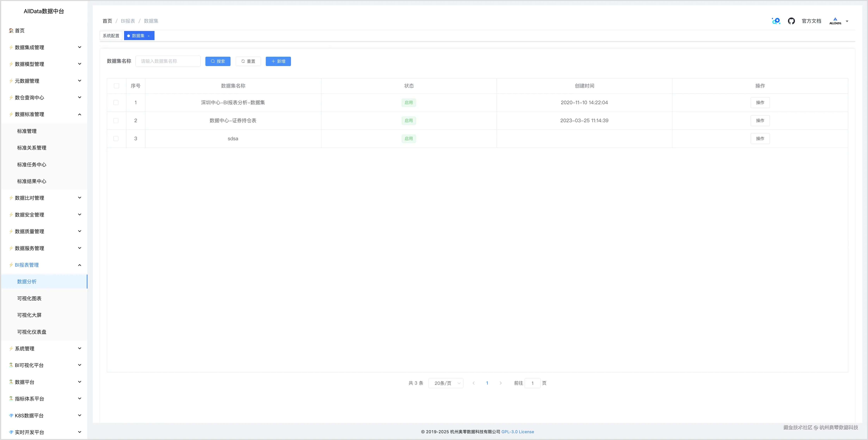Toggle the select-all checkbox in table header
The height and width of the screenshot is (440, 868).
click(x=117, y=86)
